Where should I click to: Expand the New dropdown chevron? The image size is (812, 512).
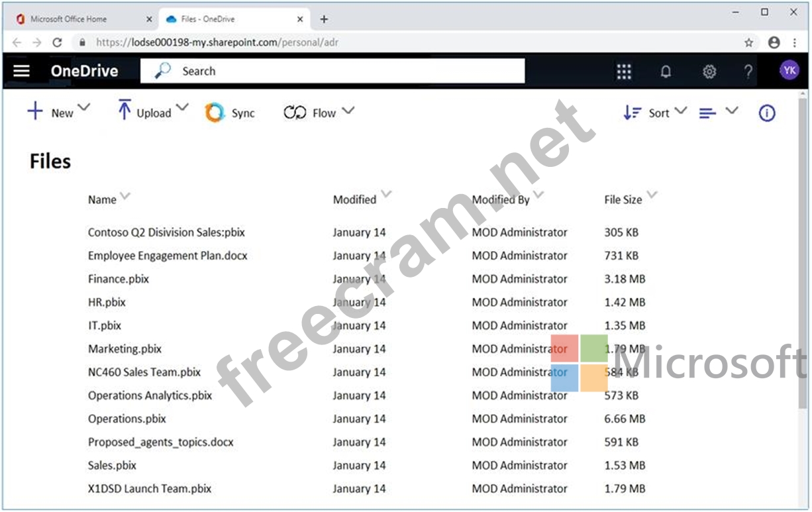[x=83, y=107]
